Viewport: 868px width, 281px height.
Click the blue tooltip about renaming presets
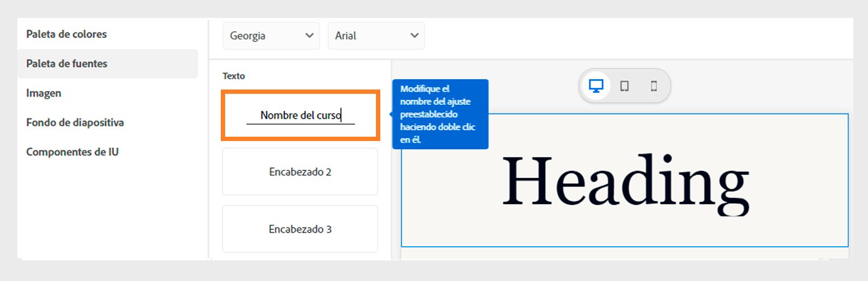(x=439, y=114)
